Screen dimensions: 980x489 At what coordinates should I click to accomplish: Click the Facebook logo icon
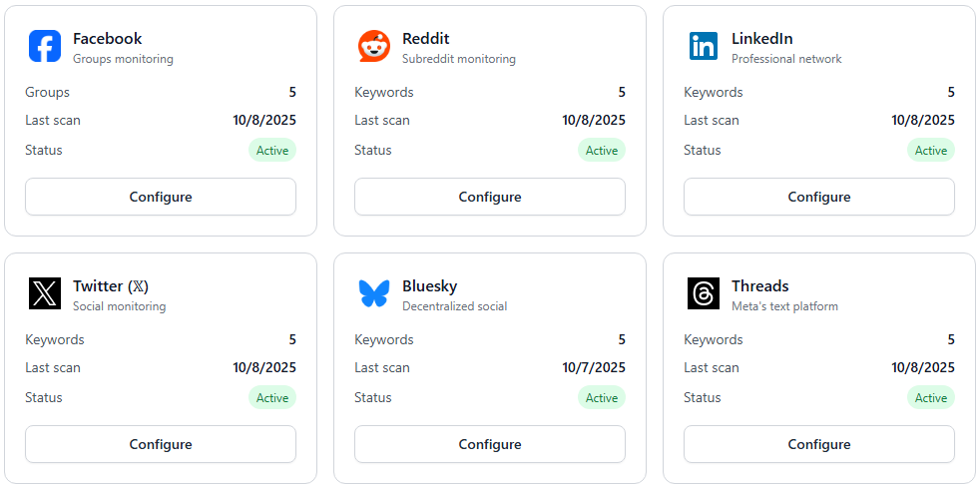(45, 46)
